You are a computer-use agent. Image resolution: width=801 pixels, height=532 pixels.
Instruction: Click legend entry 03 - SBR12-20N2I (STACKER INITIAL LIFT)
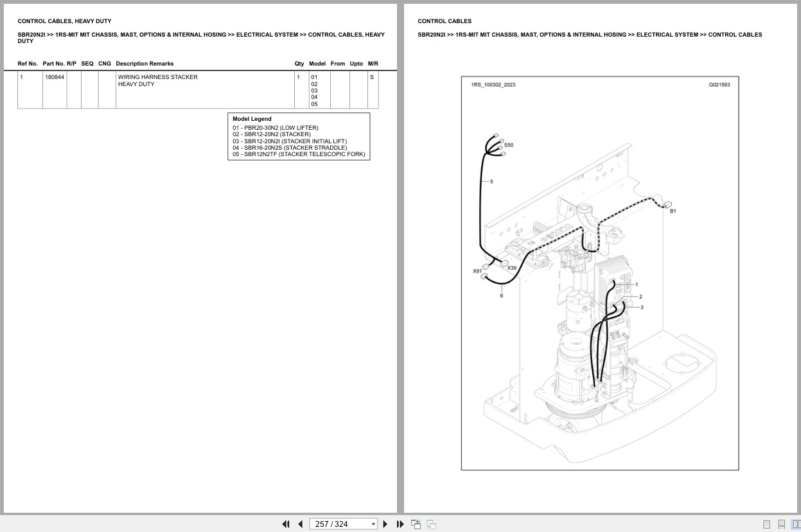290,141
